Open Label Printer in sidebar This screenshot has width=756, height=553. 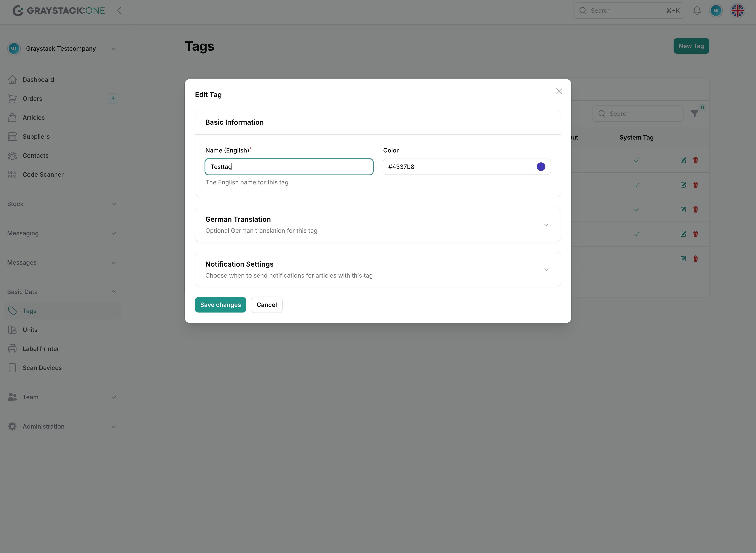41,349
